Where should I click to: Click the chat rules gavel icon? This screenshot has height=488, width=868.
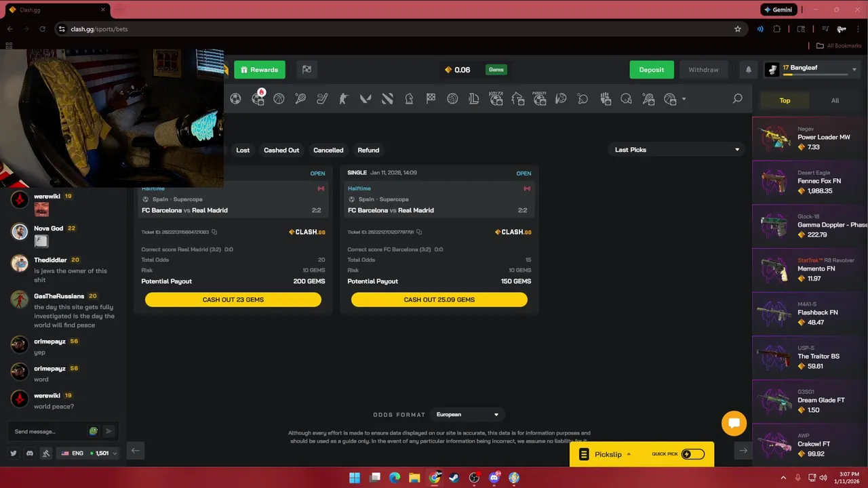pos(46,453)
